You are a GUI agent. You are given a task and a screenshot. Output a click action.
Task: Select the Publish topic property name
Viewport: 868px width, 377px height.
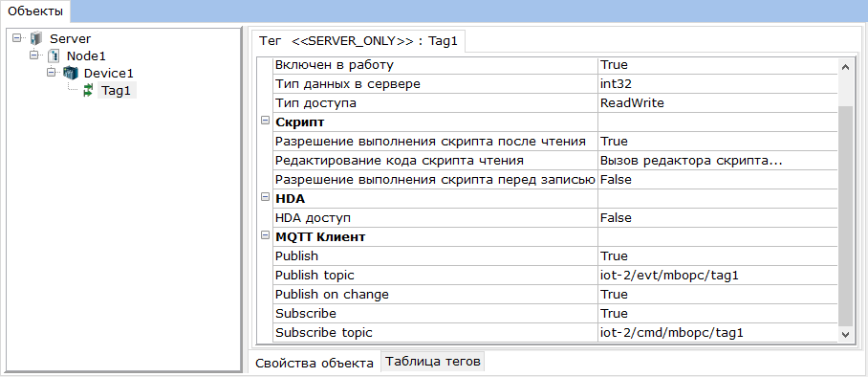(x=315, y=276)
